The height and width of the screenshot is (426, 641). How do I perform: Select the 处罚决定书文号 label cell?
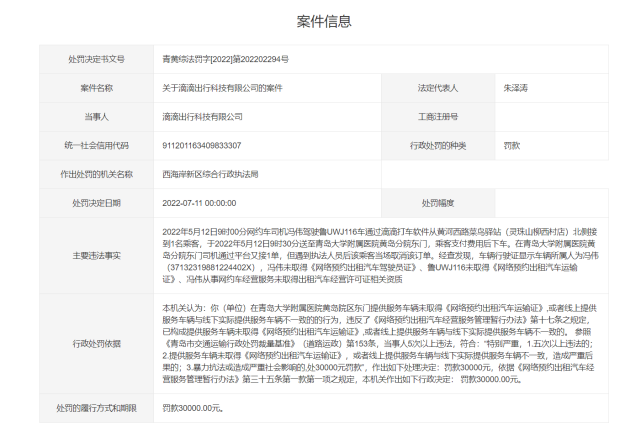tap(98, 60)
